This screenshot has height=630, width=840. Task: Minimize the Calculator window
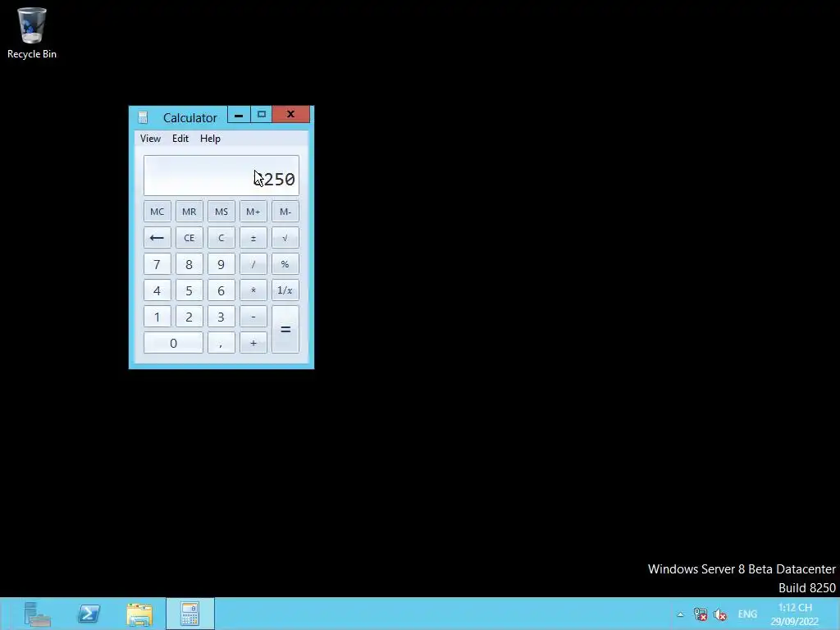pos(239,115)
